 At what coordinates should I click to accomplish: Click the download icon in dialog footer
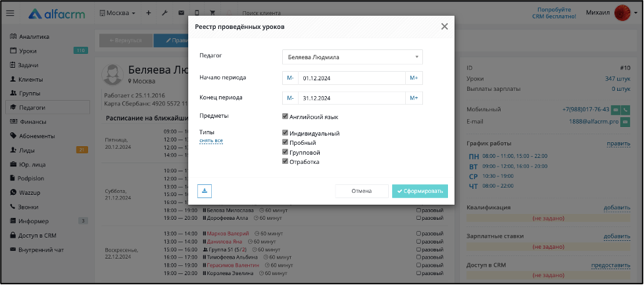[205, 191]
